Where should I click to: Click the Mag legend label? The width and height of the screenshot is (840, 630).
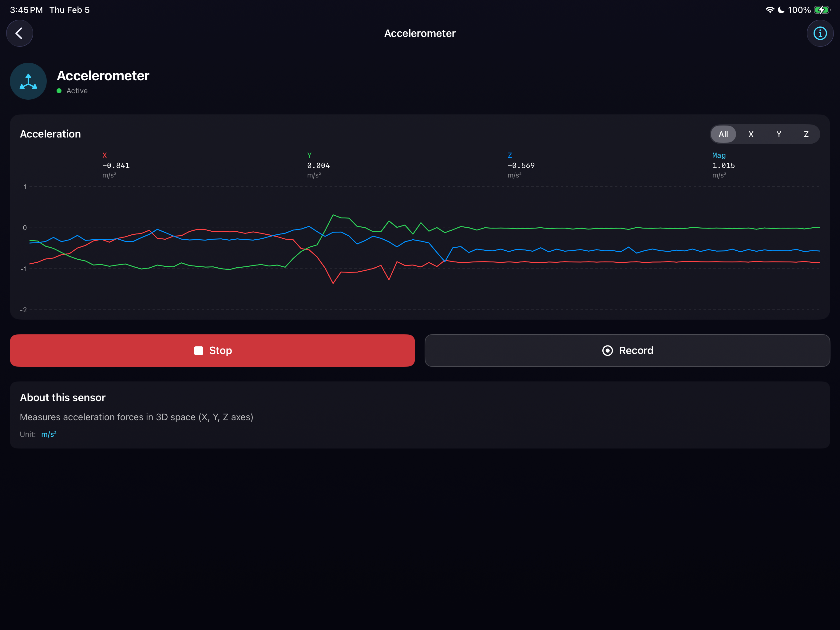719,155
